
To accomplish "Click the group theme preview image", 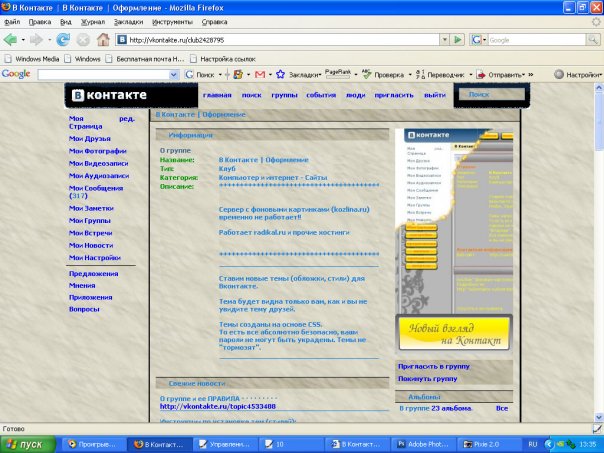I will point(454,240).
